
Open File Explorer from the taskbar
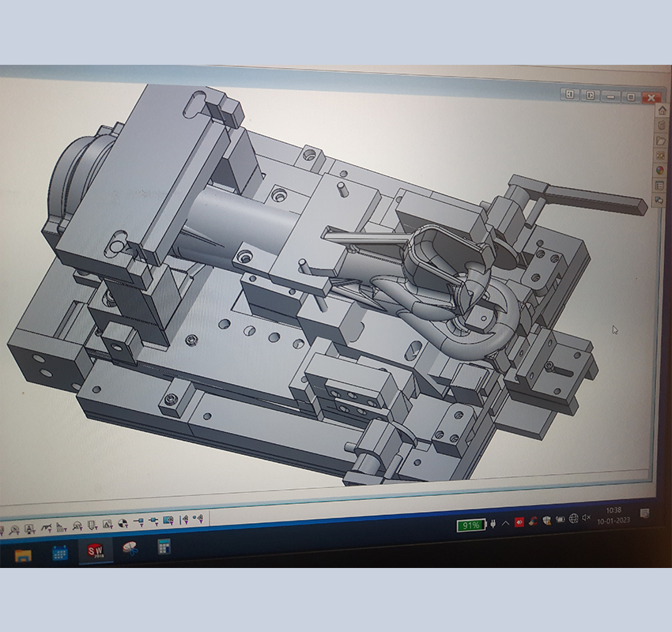(x=23, y=554)
